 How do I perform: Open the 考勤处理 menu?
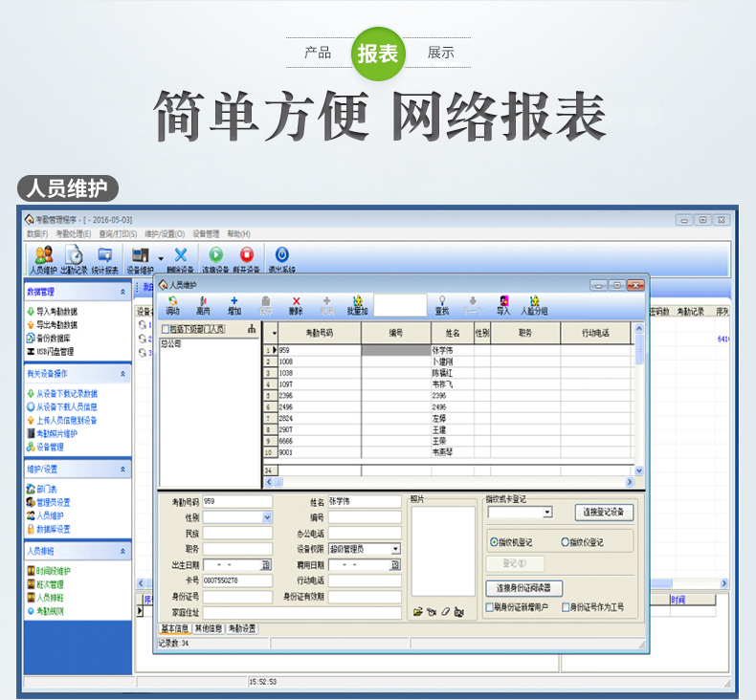[73, 234]
